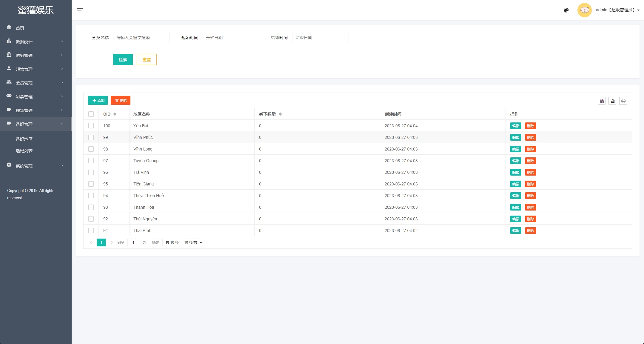Click the green 检索 search button
644x344 pixels.
pyautogui.click(x=123, y=59)
